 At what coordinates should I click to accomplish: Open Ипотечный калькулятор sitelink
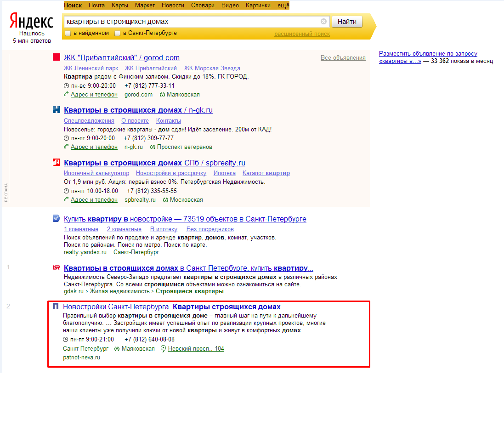click(96, 173)
